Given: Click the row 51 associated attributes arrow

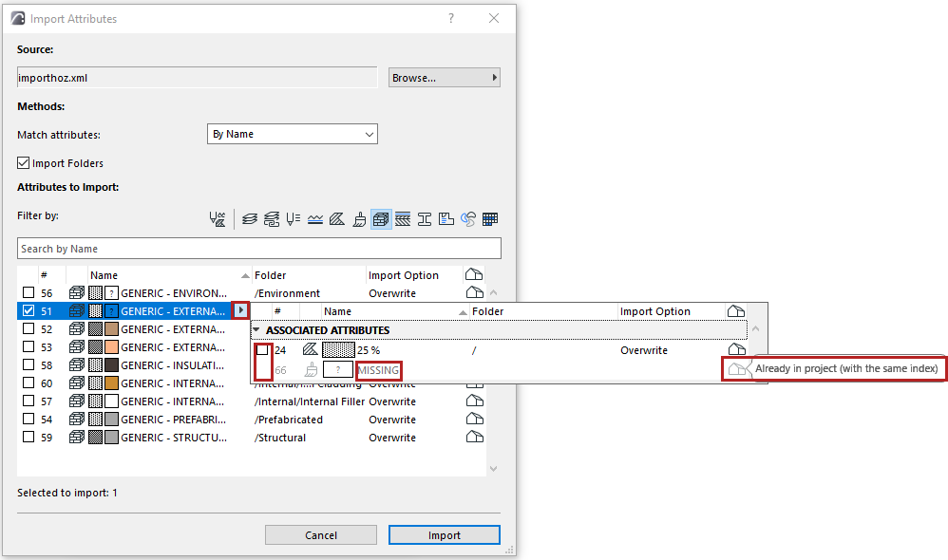Looking at the screenshot, I should coord(240,310).
